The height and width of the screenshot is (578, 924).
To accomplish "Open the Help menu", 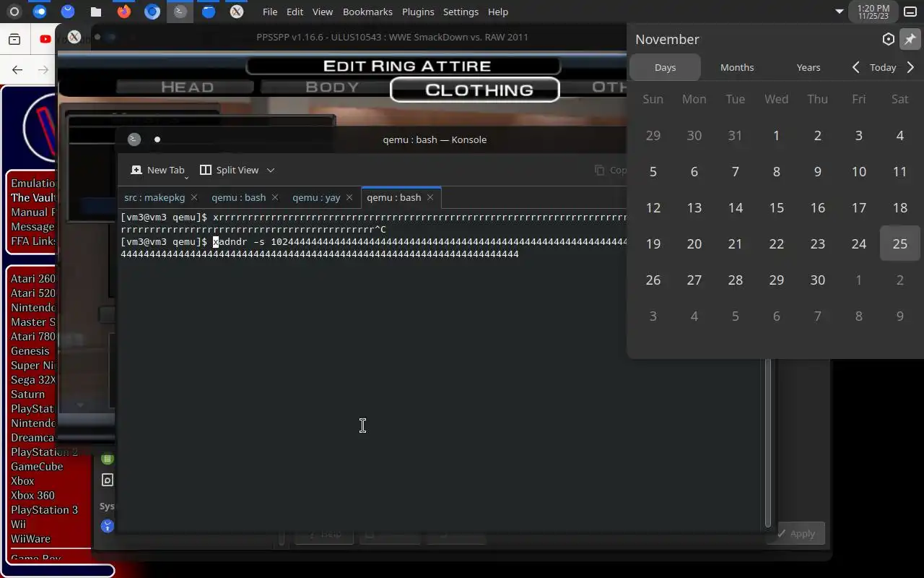I will (x=498, y=12).
